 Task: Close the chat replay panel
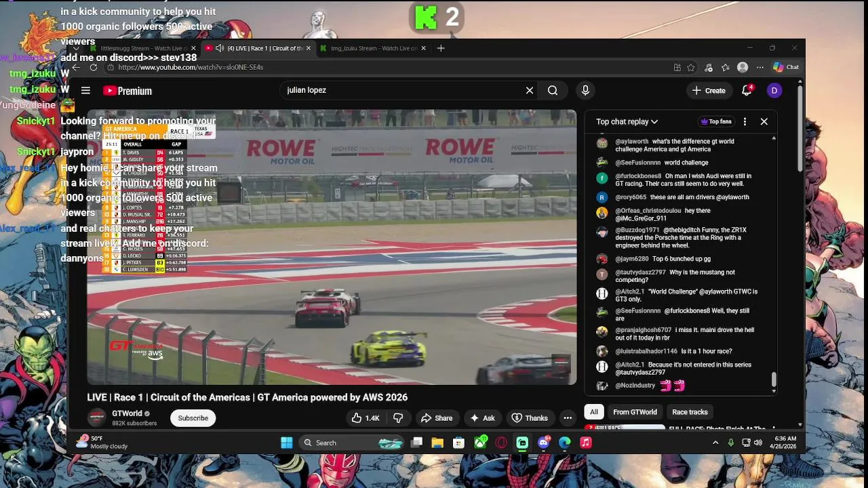pos(764,121)
